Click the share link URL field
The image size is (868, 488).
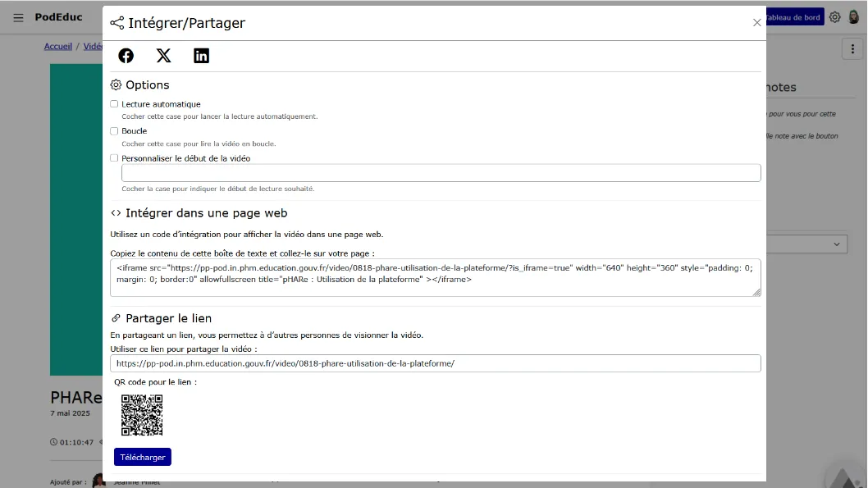pos(436,363)
